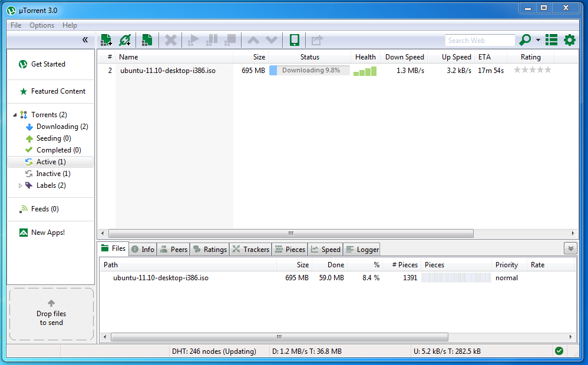The width and height of the screenshot is (588, 365).
Task: Switch to the Pieces tab
Action: (x=290, y=249)
